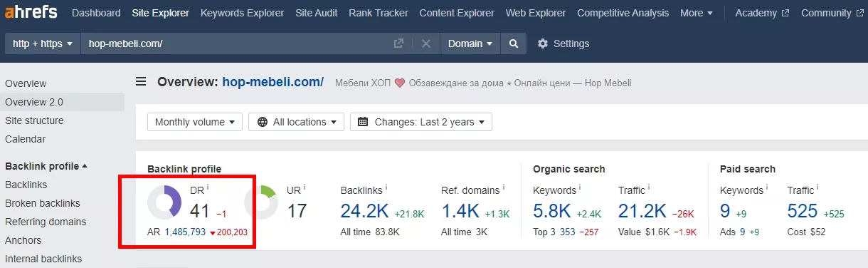Open Changes: Last 2 years dropdown
This screenshot has height=268, width=868.
[422, 122]
